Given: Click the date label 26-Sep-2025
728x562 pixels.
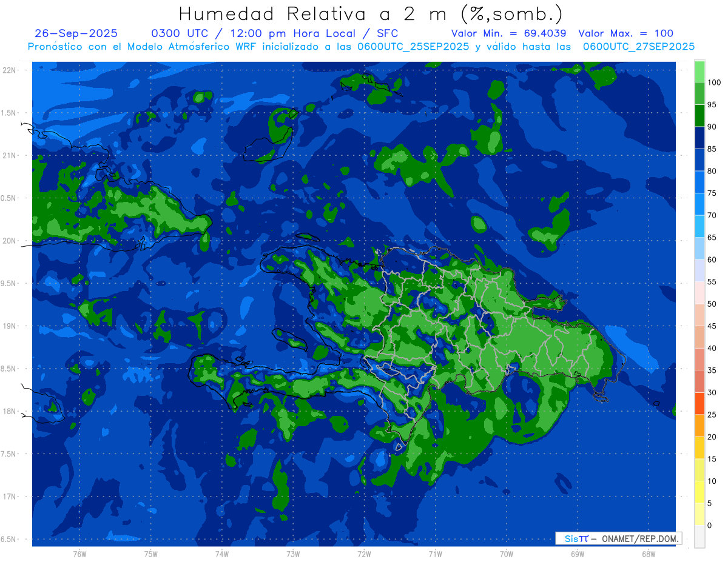Looking at the screenshot, I should pyautogui.click(x=76, y=33).
